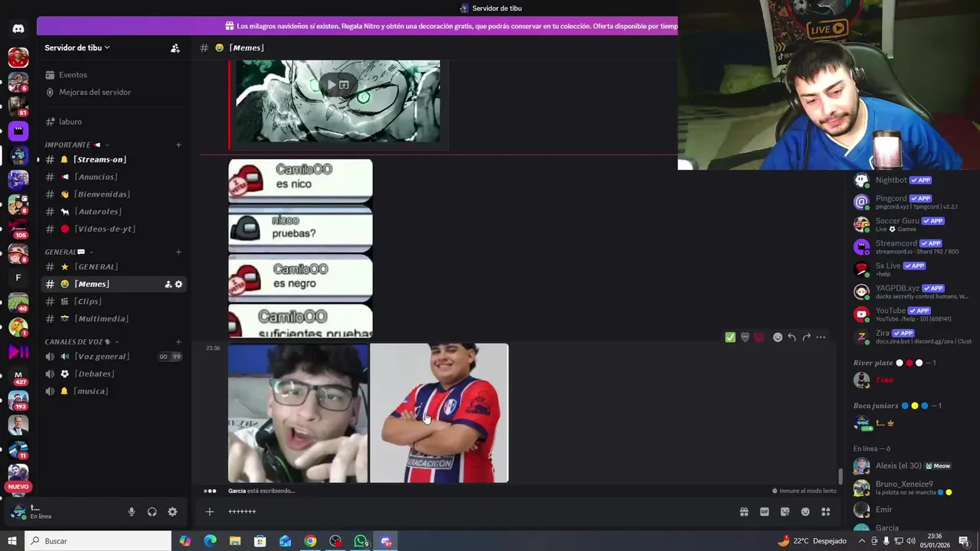
Task: Mute the microphone in the user panel
Action: 132,512
